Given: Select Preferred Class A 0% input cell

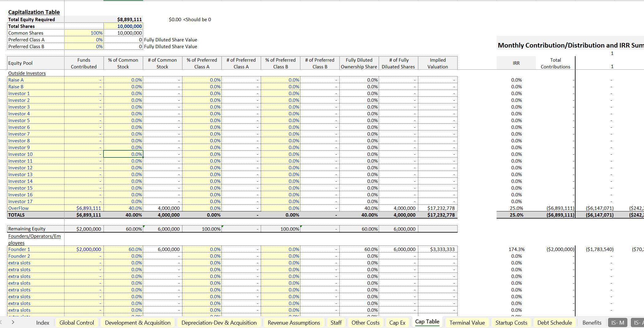Looking at the screenshot, I should 84,40.
